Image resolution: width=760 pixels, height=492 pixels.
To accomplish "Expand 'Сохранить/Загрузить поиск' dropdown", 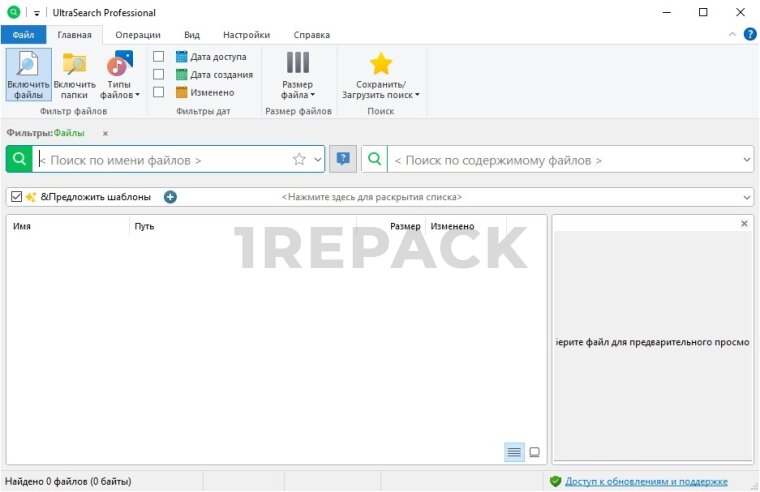I will [x=381, y=75].
